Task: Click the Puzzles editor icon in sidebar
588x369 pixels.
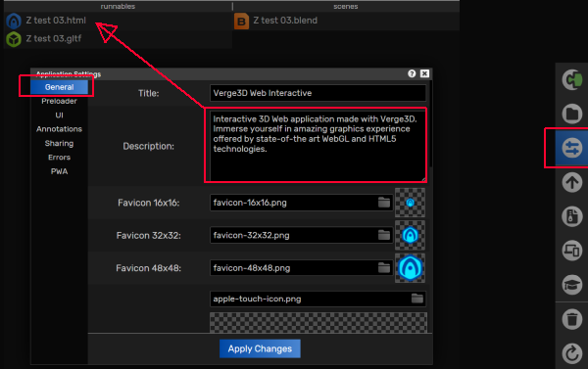Action: pyautogui.click(x=572, y=80)
